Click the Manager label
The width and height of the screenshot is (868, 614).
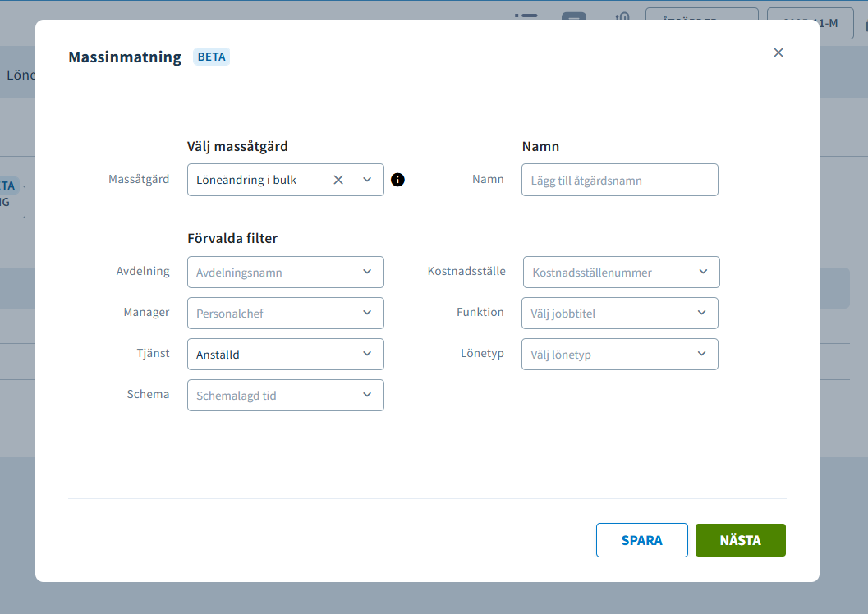(x=146, y=313)
